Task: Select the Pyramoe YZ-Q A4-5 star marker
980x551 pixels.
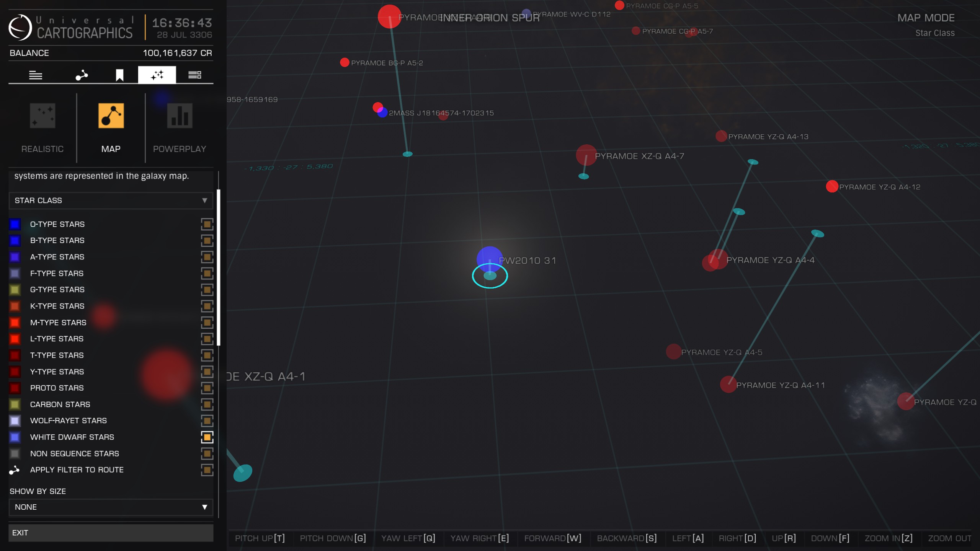Action: 673,352
